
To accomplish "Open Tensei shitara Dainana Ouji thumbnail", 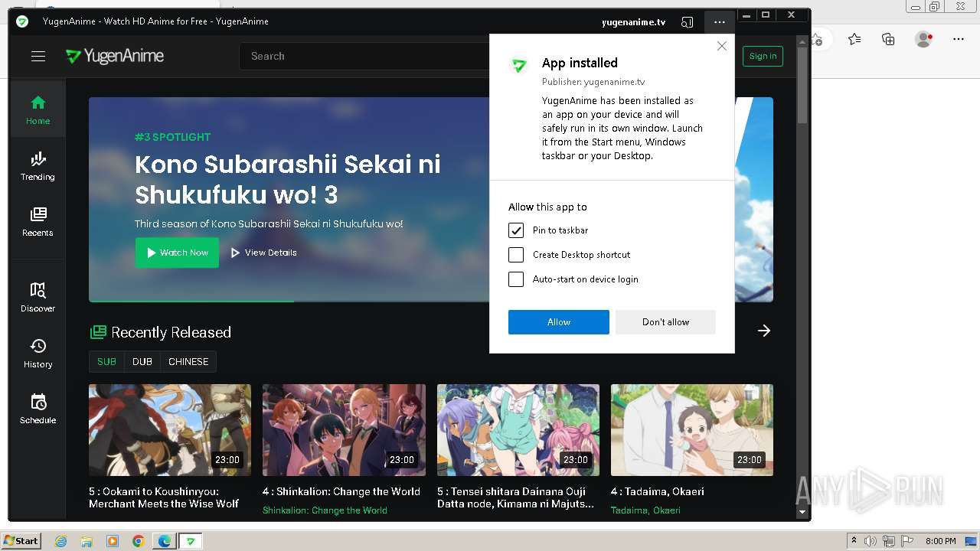I will pos(518,430).
